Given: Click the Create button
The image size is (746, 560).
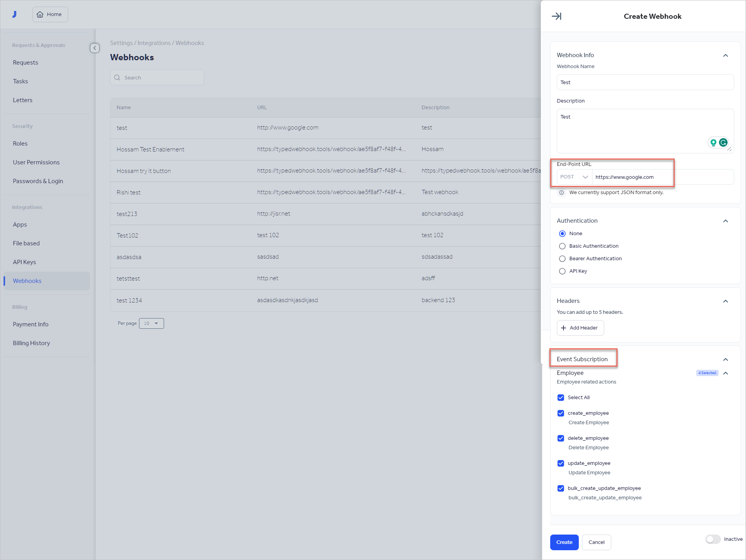Looking at the screenshot, I should 564,542.
